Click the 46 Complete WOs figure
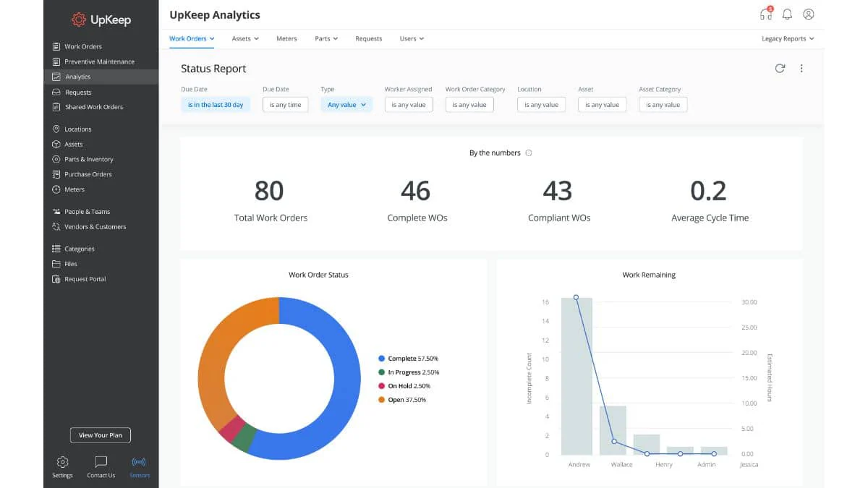 coord(416,191)
